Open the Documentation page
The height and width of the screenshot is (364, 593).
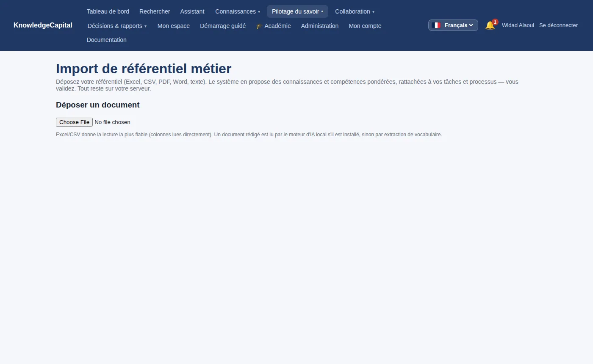point(107,40)
